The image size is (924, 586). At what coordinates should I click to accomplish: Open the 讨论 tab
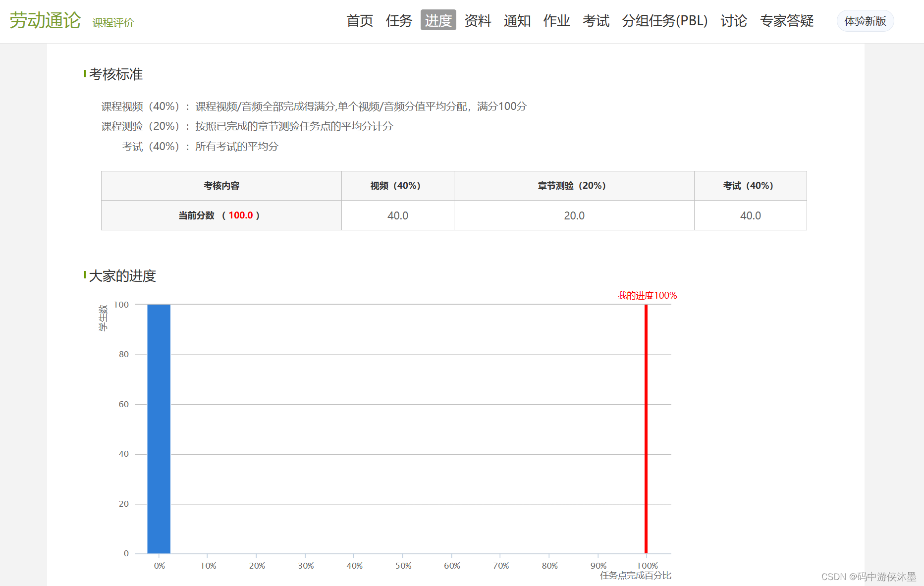click(734, 21)
